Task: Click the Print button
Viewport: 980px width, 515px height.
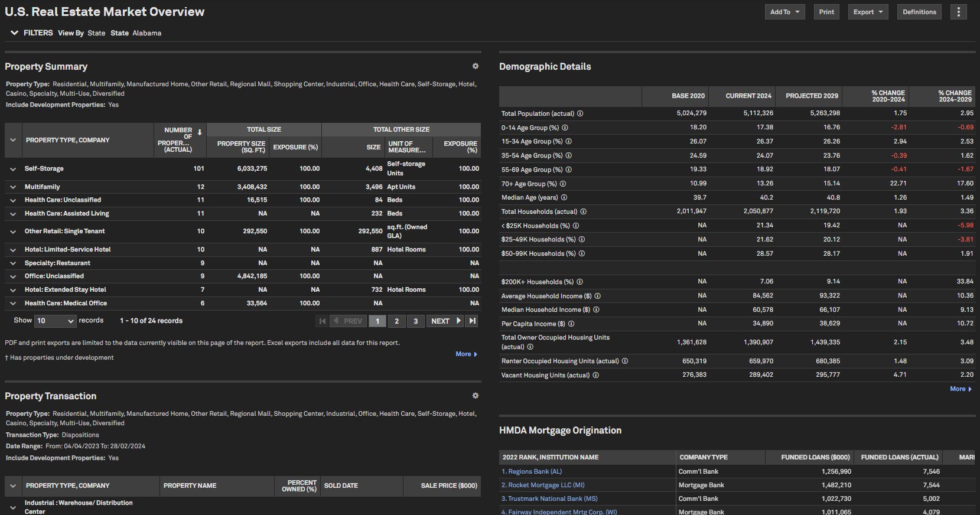Action: 826,12
